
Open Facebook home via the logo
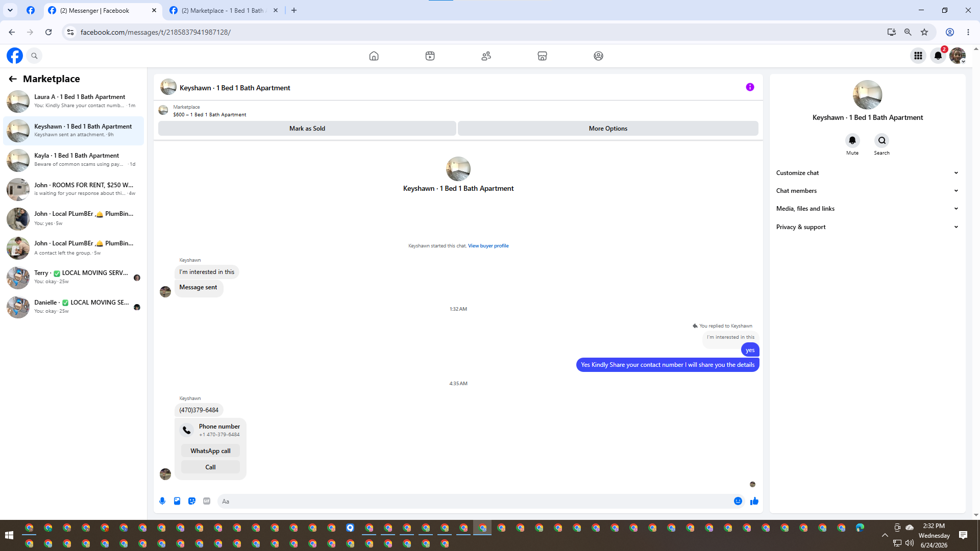15,56
